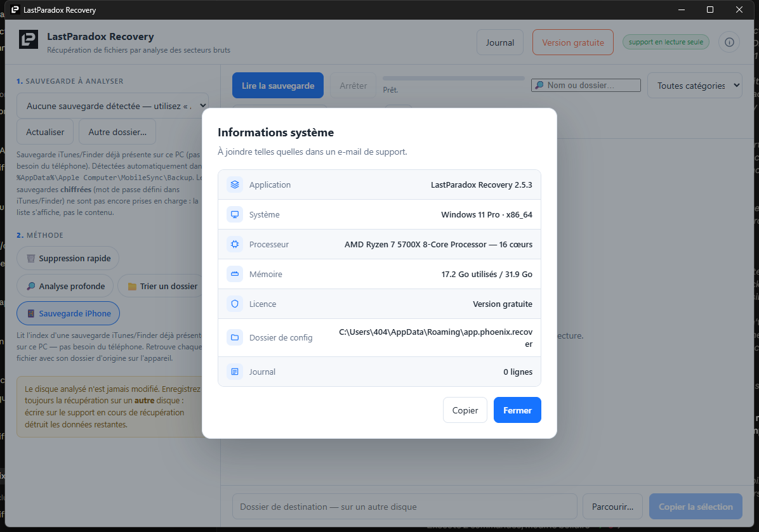Image resolution: width=759 pixels, height=532 pixels.
Task: Expand the Aucune sauvegarde détectée dropdown
Action: click(x=112, y=106)
